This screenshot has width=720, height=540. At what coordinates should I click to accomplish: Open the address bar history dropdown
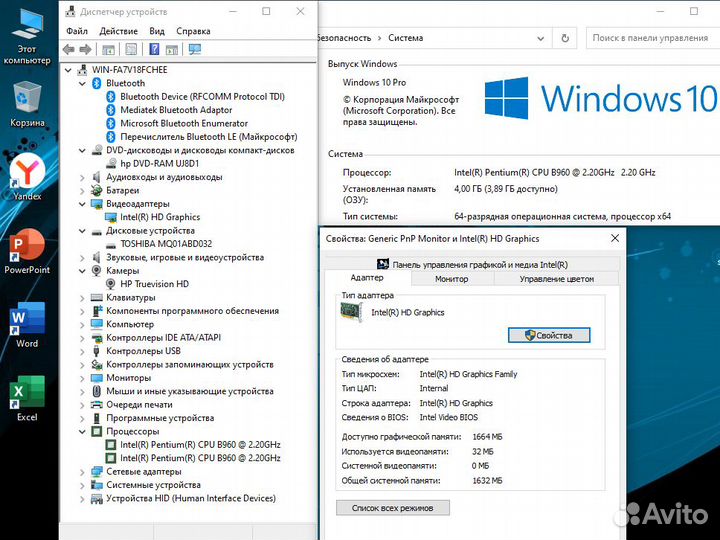click(x=540, y=38)
